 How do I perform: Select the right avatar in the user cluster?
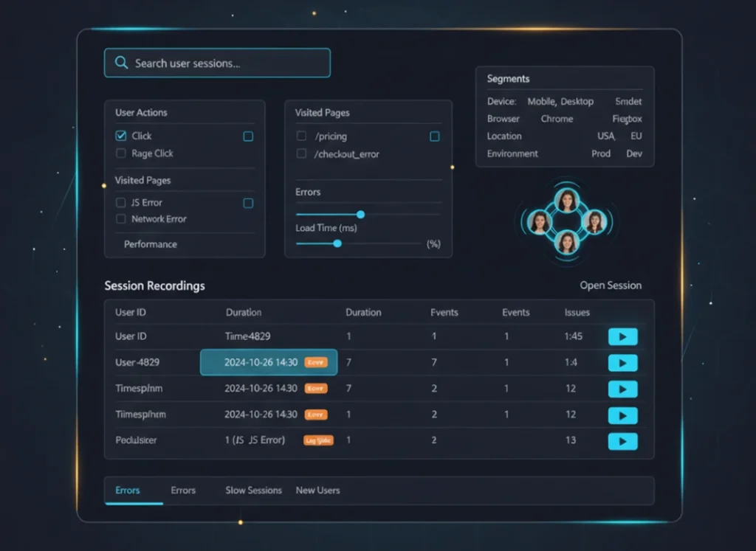pyautogui.click(x=594, y=221)
